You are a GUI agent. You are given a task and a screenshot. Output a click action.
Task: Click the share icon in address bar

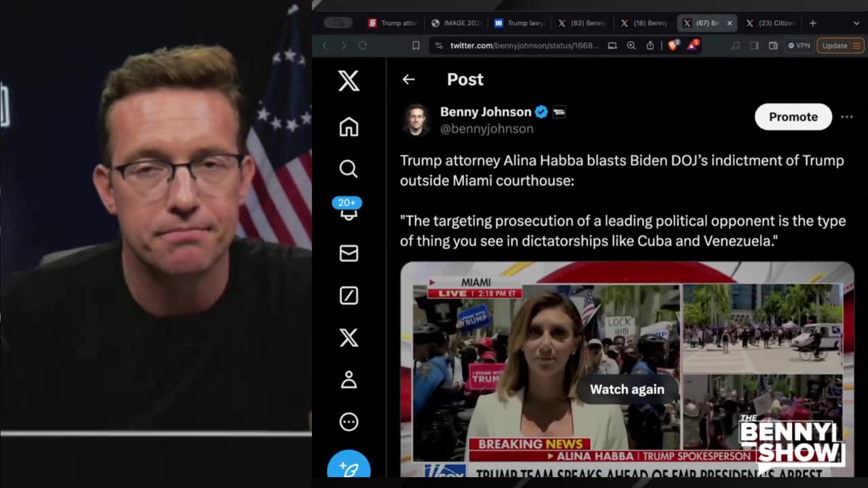(x=650, y=45)
